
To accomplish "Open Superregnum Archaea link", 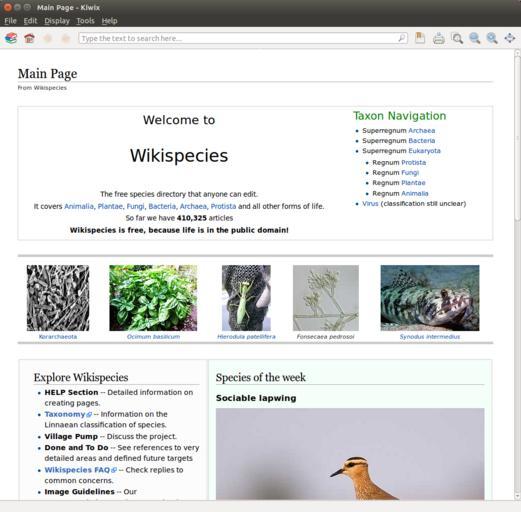I will [421, 130].
